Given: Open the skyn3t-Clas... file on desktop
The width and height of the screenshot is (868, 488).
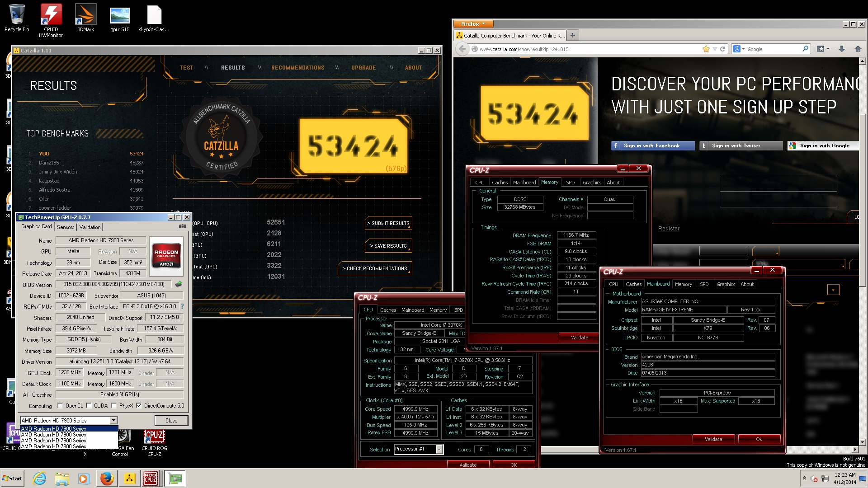Looking at the screenshot, I should click(x=154, y=18).
